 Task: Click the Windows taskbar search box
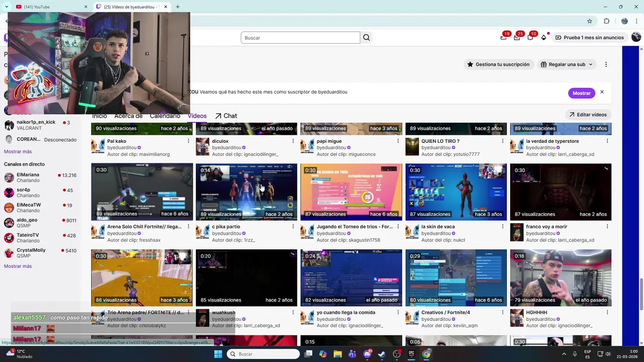(x=264, y=354)
